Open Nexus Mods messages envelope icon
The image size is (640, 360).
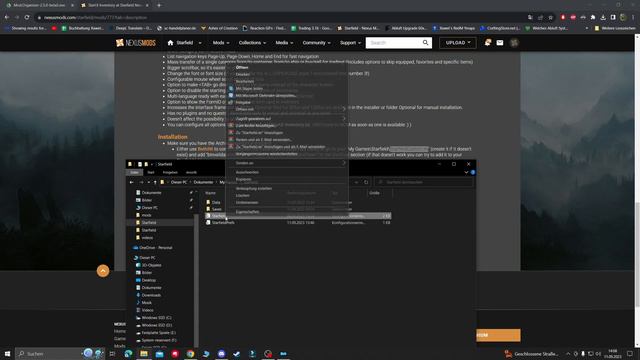coord(500,42)
